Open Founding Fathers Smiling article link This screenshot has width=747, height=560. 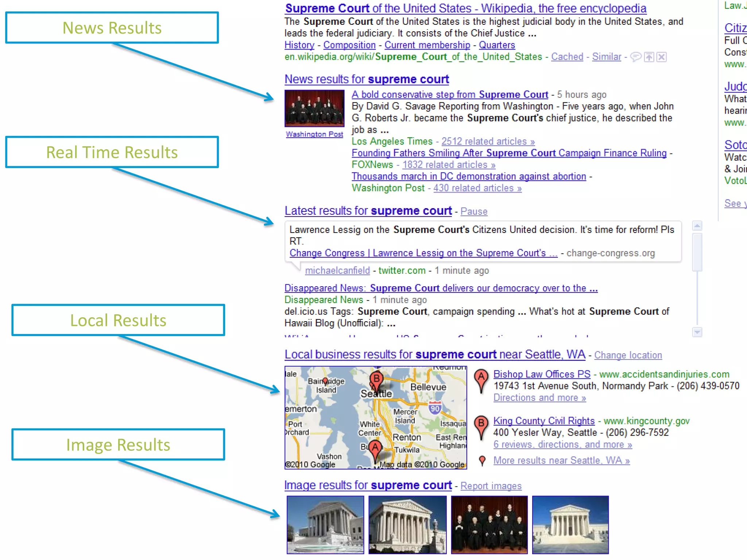[x=509, y=153]
